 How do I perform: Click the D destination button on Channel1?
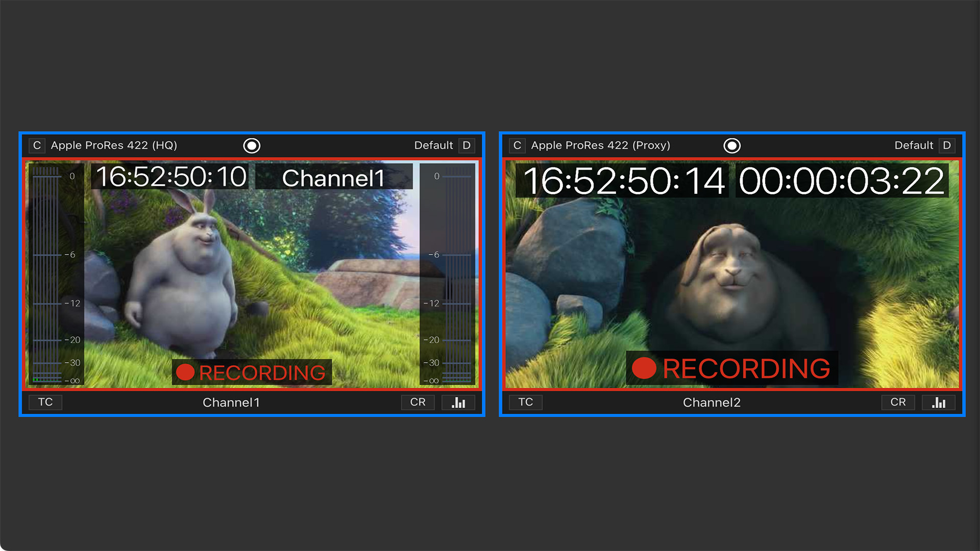[467, 145]
